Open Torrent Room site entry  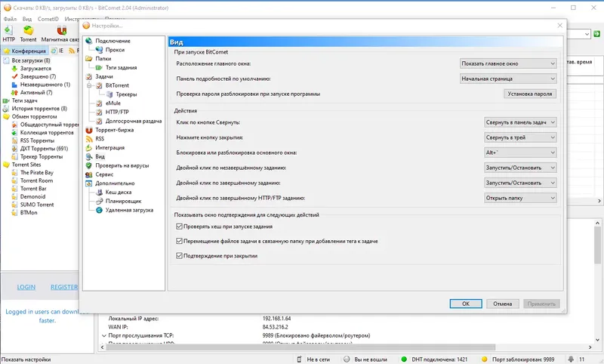pyautogui.click(x=36, y=180)
